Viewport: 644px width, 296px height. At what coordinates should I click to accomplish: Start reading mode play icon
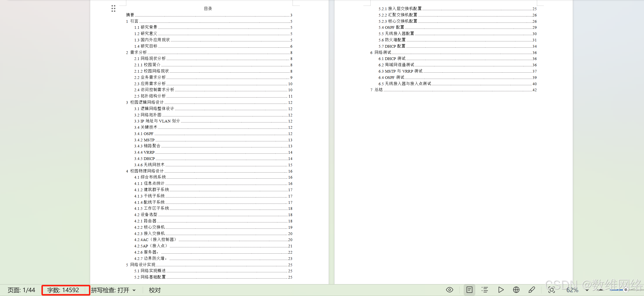pyautogui.click(x=501, y=290)
